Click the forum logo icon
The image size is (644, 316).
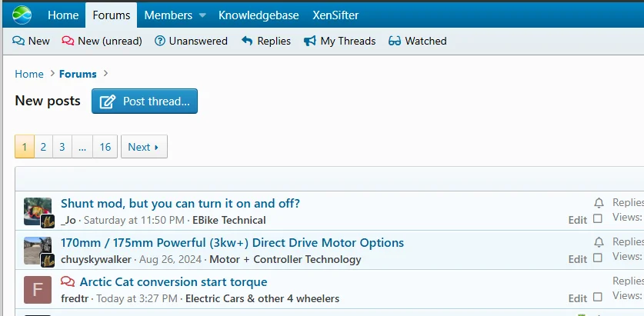22,15
